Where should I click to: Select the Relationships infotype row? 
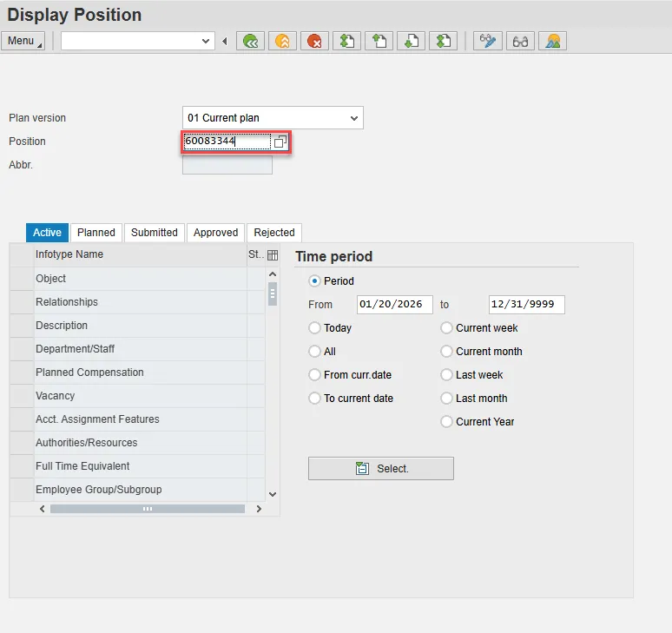click(x=141, y=302)
